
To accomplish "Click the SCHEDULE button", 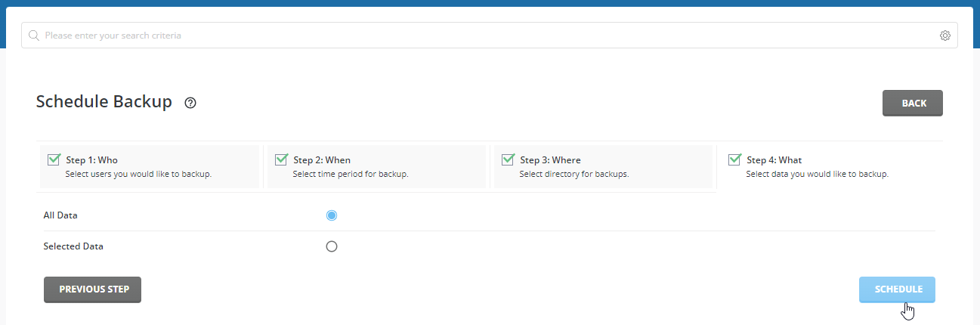I will tap(898, 289).
